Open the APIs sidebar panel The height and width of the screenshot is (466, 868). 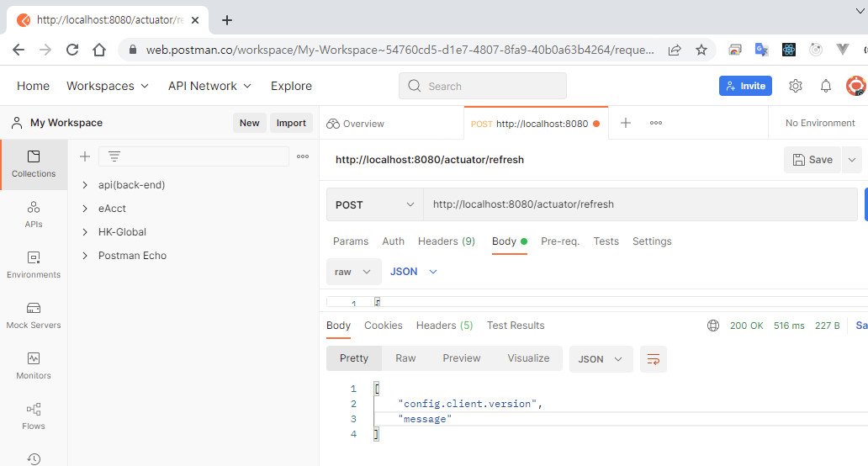point(34,214)
